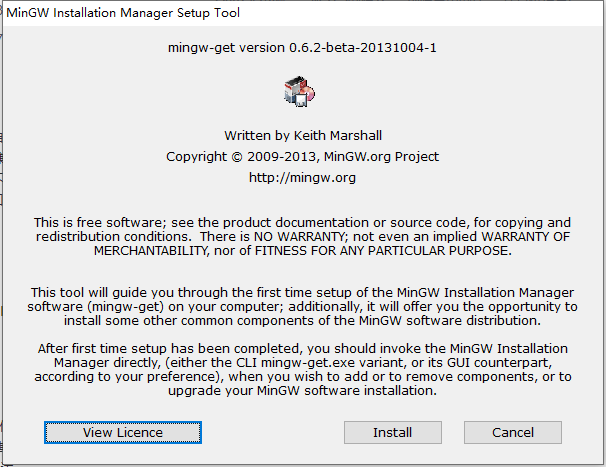Image resolution: width=606 pixels, height=467 pixels.
Task: Click the MinGW installer package icon
Action: click(x=299, y=92)
